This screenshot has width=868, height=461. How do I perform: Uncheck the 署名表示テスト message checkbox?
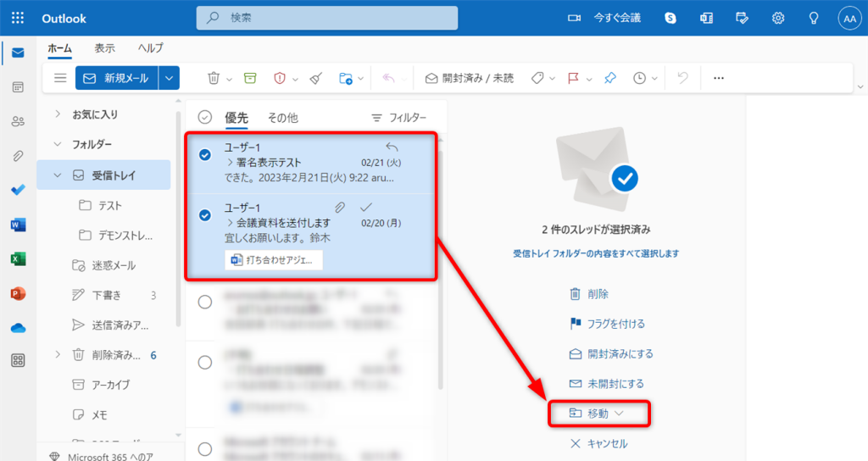205,155
